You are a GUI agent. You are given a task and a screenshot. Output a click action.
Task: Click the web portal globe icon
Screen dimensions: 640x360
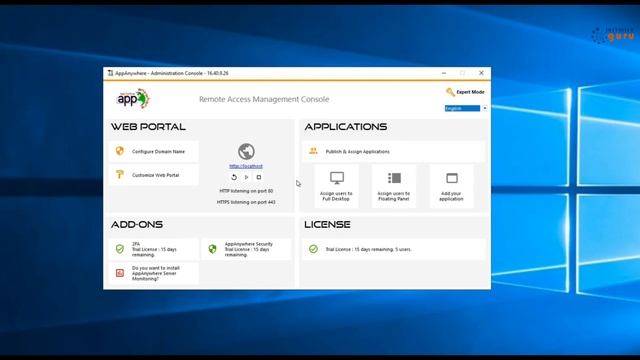246,151
